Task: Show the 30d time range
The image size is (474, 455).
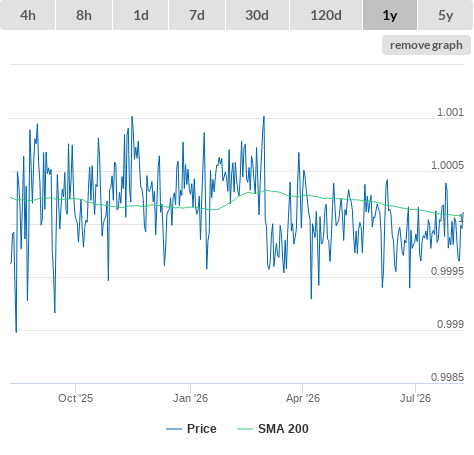Action: click(x=257, y=15)
